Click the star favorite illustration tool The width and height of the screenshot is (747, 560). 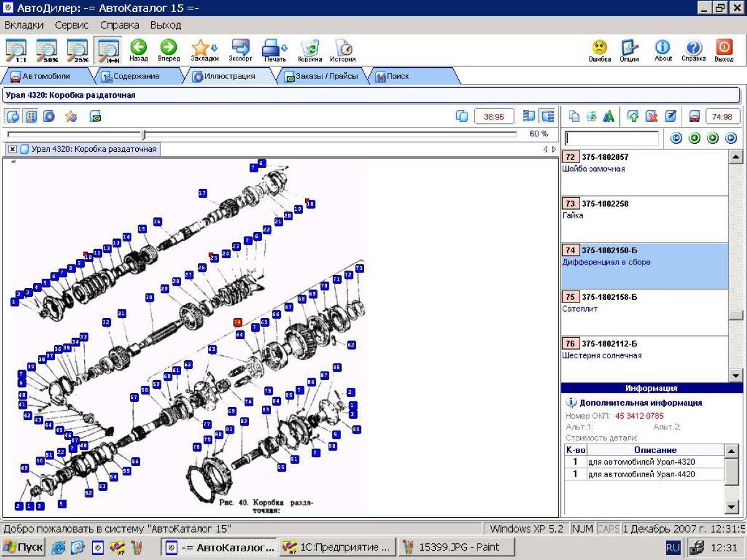coord(71,116)
